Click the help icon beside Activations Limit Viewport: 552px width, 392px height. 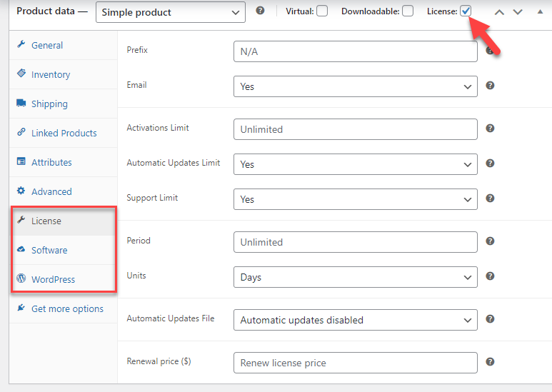click(491, 129)
